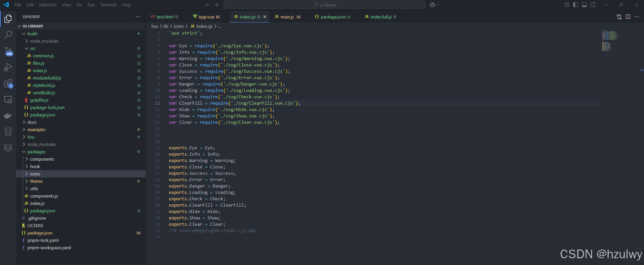Viewport: 644px width, 265px height.
Task: Split the editor to the right
Action: (628, 17)
